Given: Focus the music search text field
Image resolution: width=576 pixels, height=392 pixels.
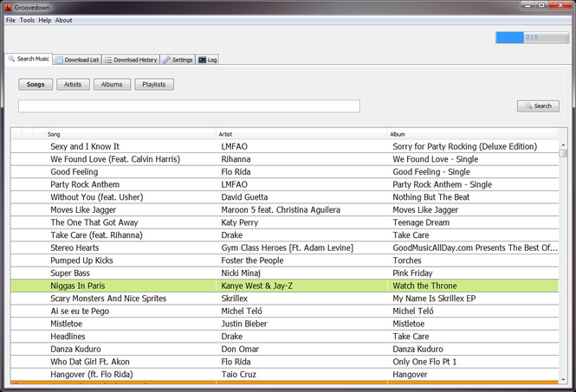Looking at the screenshot, I should (x=189, y=106).
